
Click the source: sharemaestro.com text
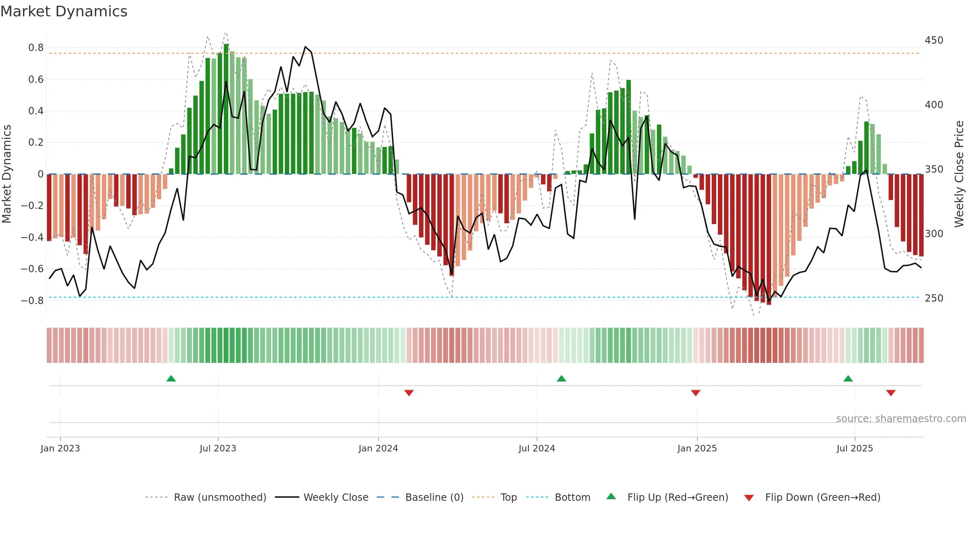tap(901, 418)
